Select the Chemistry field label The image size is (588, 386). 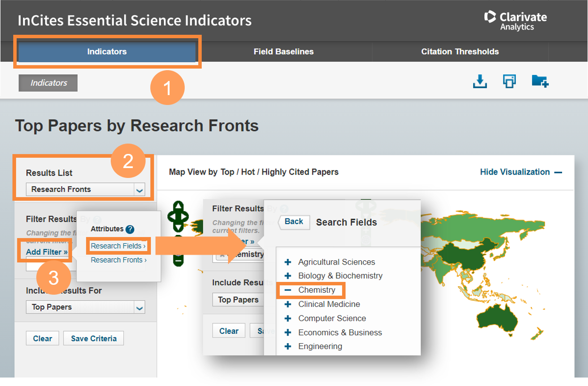317,290
